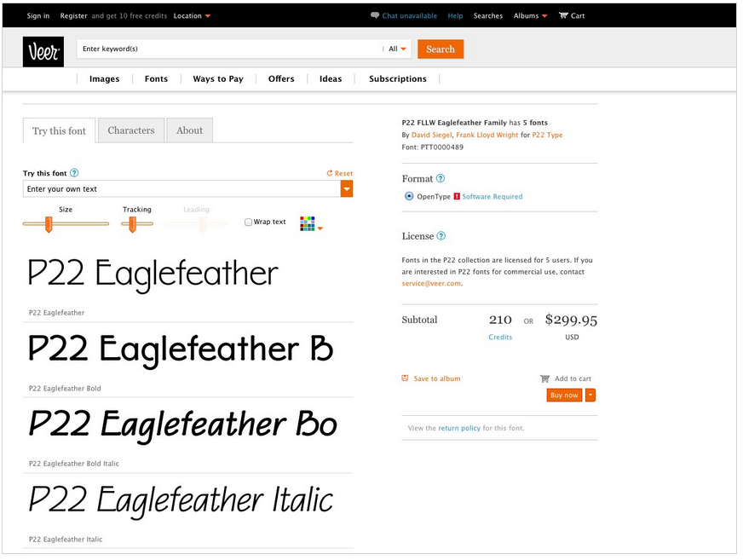Click the Veer logo
The width and height of the screenshot is (743, 560).
(43, 51)
